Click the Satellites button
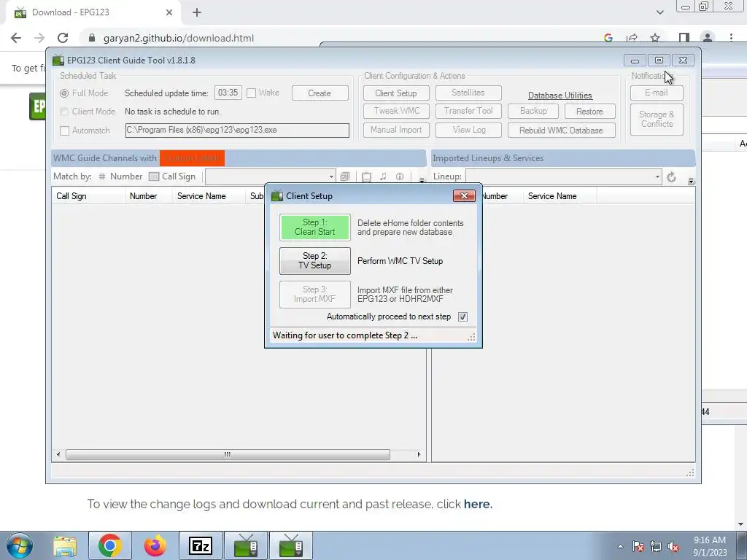747x560 pixels. [x=468, y=93]
